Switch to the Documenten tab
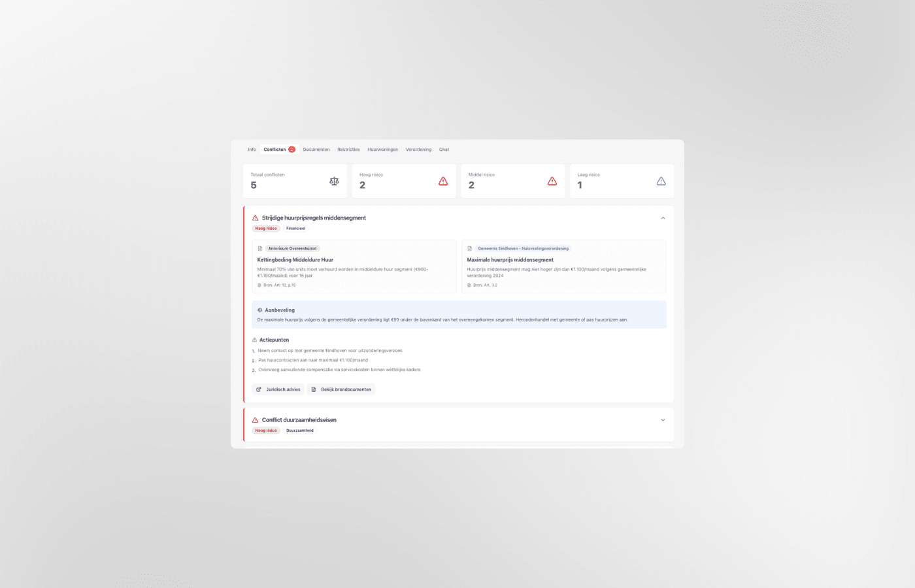 click(316, 150)
